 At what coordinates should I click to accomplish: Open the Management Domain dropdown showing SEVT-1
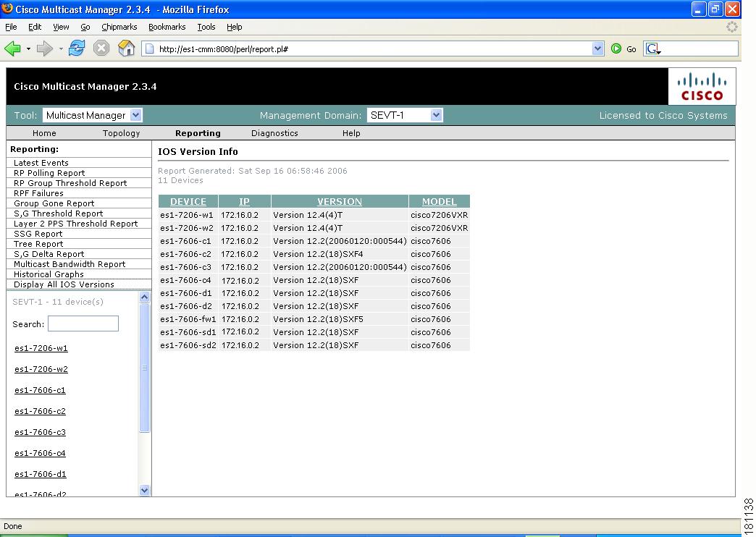(405, 115)
